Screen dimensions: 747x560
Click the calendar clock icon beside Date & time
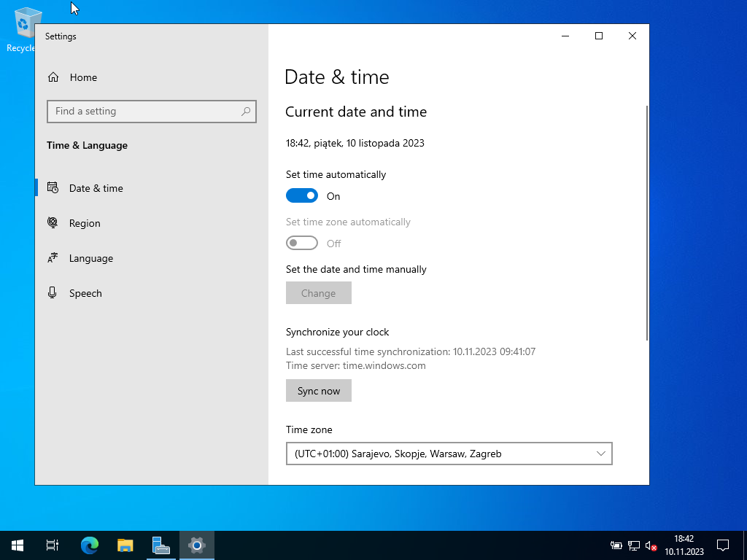pos(53,187)
